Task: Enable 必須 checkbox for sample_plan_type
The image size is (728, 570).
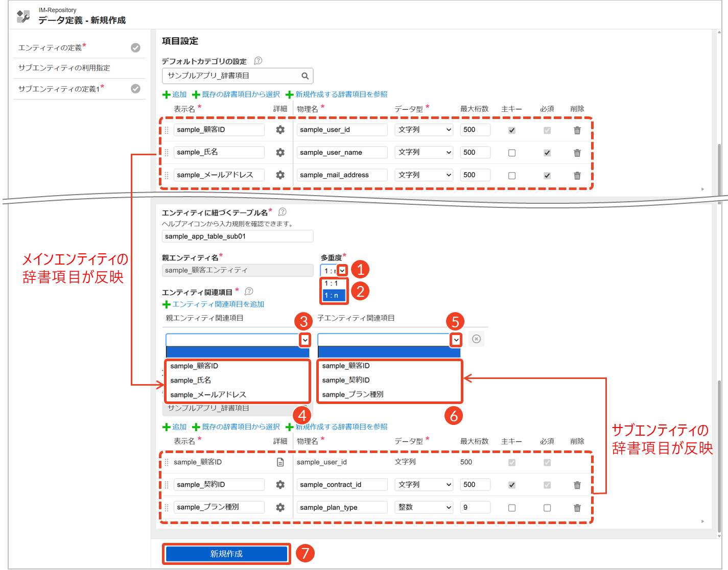Action: 547,508
